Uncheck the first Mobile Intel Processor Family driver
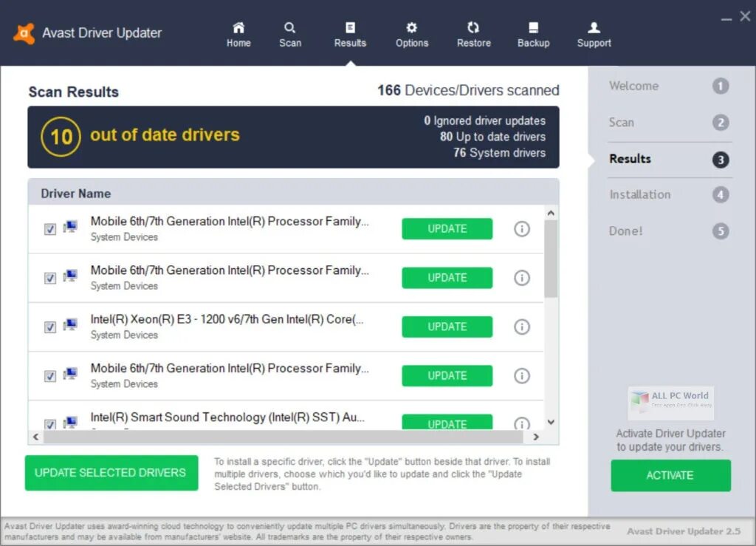The image size is (756, 546). (x=49, y=229)
